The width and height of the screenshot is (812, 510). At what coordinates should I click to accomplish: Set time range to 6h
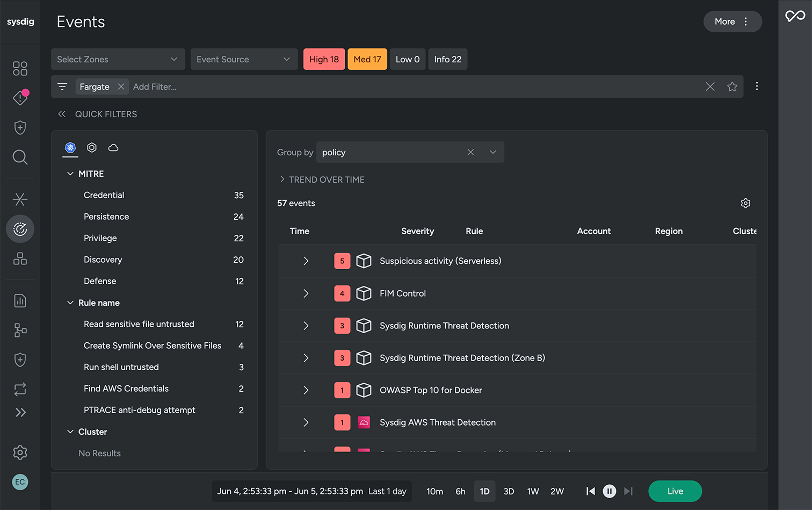point(460,491)
